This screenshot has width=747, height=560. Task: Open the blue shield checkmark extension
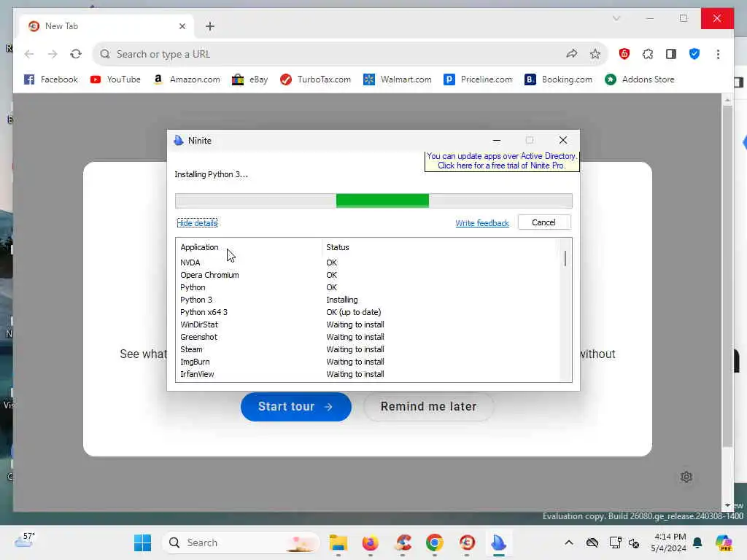point(694,54)
